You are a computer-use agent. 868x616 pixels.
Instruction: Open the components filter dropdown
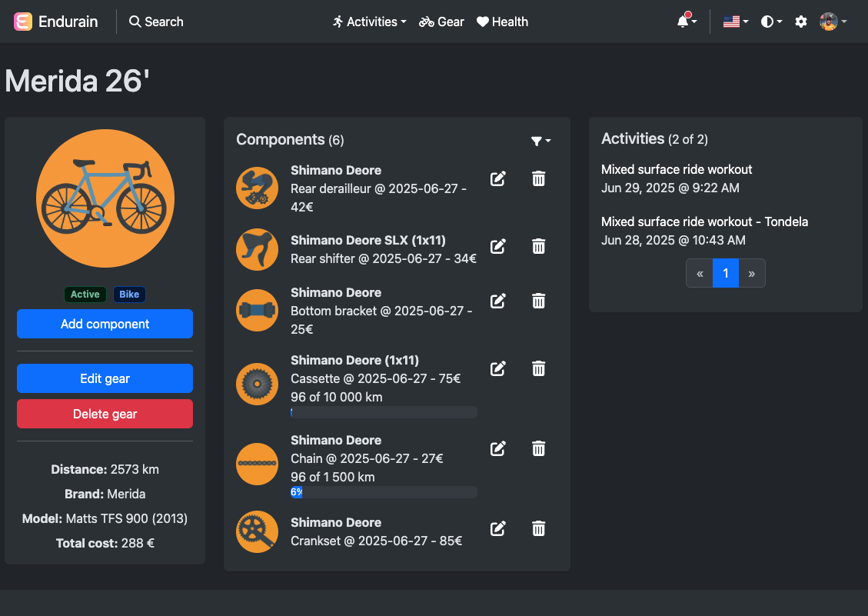click(540, 141)
